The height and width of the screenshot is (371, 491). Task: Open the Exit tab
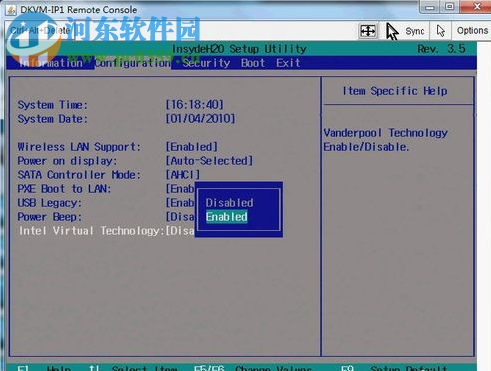(x=288, y=63)
